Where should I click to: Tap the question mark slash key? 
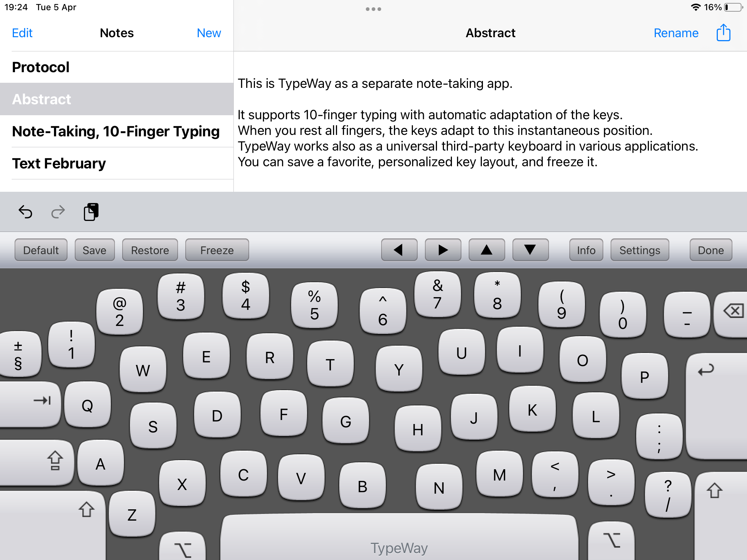coord(668,495)
